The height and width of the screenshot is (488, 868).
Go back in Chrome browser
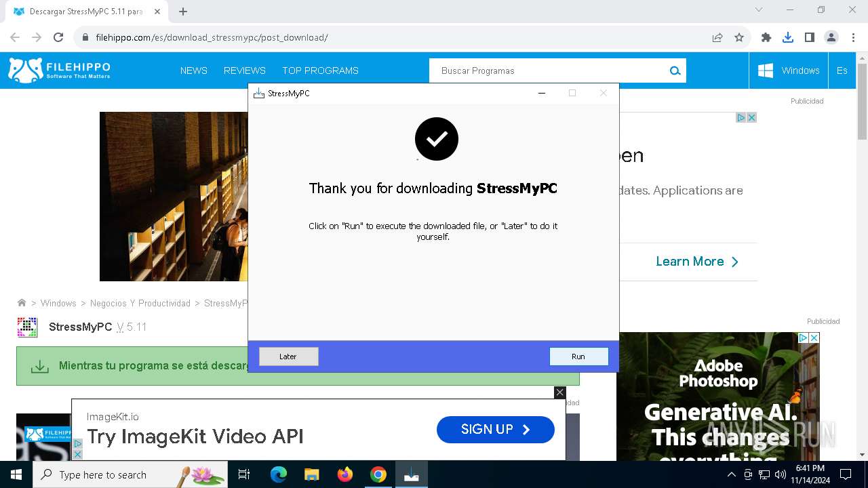click(15, 37)
